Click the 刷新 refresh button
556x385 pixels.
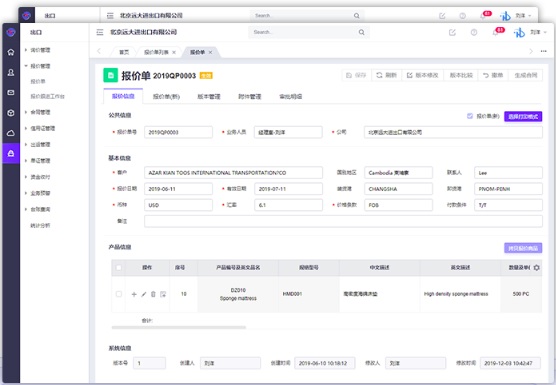387,75
